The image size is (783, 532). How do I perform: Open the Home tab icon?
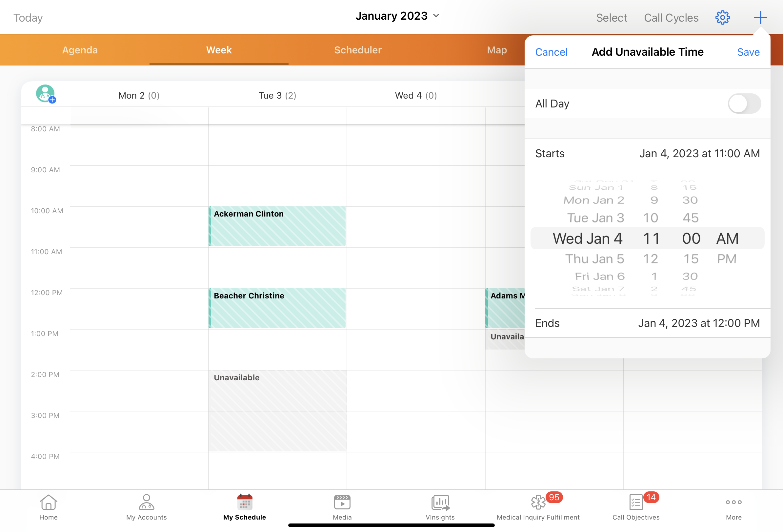click(x=48, y=503)
